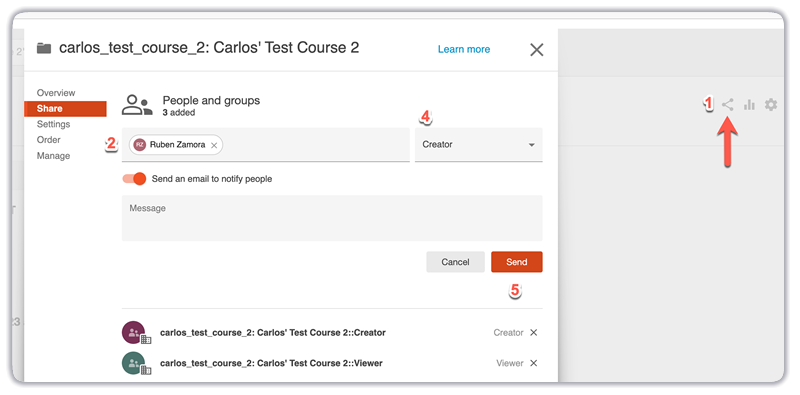Click the Cancel button

[455, 262]
